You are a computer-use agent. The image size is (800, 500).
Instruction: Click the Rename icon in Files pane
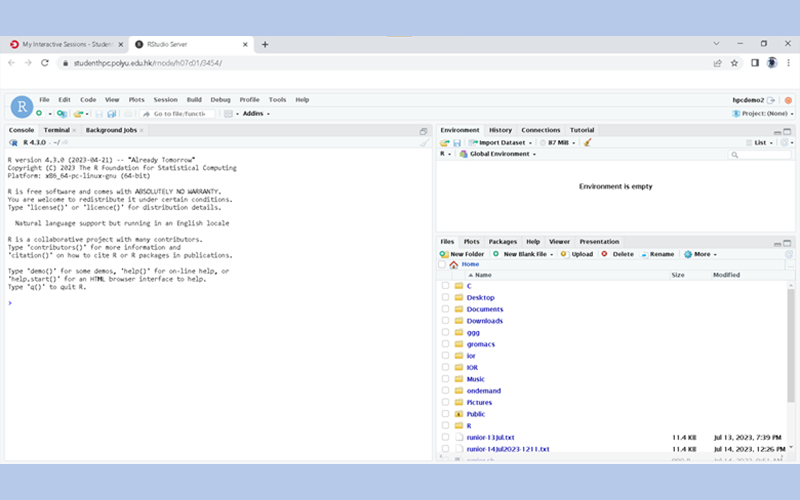pyautogui.click(x=644, y=254)
